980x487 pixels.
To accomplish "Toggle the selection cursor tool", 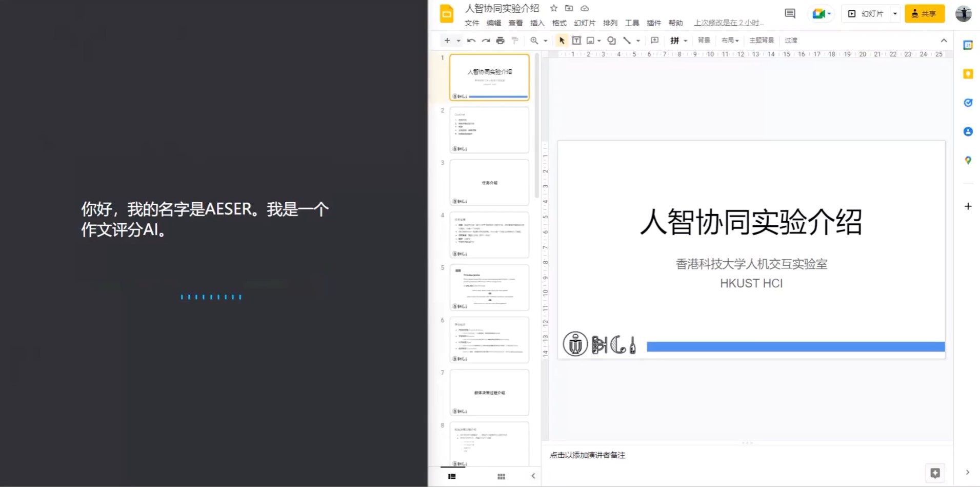I will pos(561,40).
